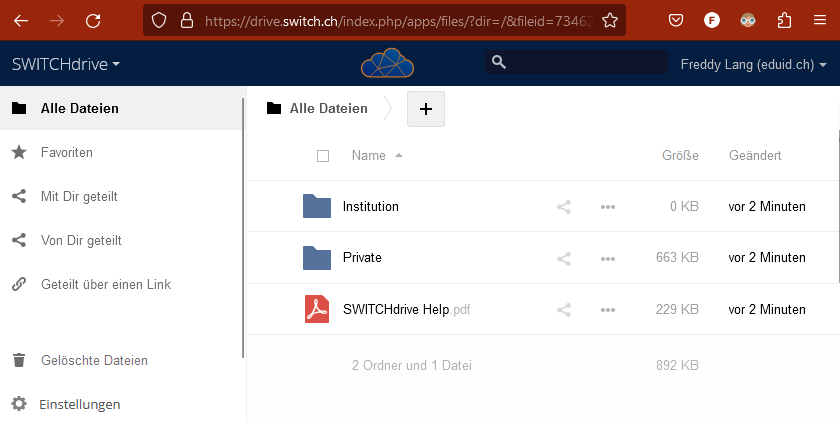Open the goggles extension icon in toolbar
This screenshot has height=422, width=840.
748,21
